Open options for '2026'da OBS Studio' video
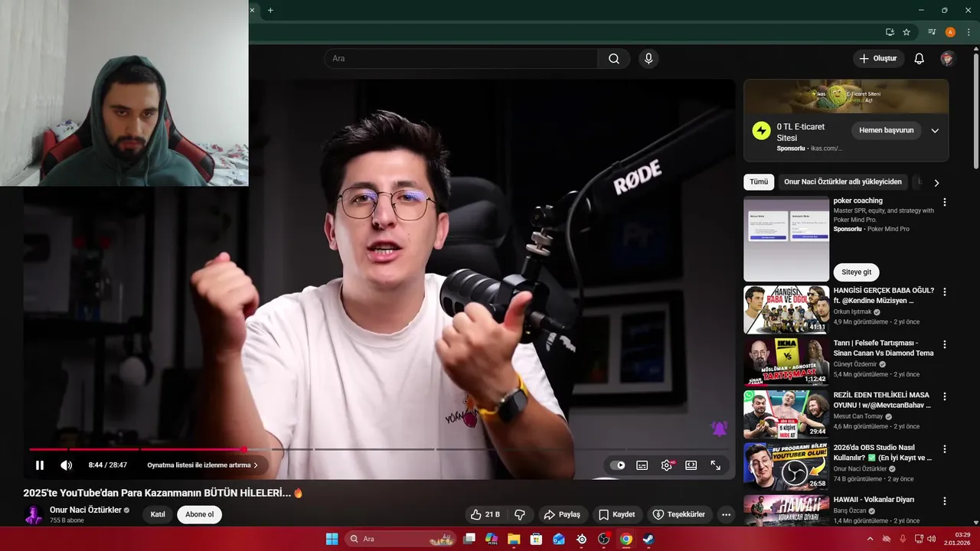This screenshot has height=551, width=980. pos(944,448)
